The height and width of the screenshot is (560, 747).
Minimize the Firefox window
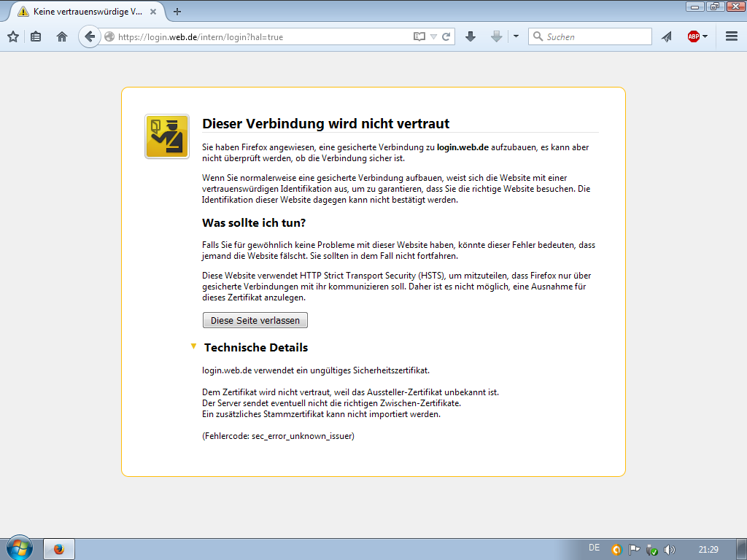pyautogui.click(x=694, y=6)
